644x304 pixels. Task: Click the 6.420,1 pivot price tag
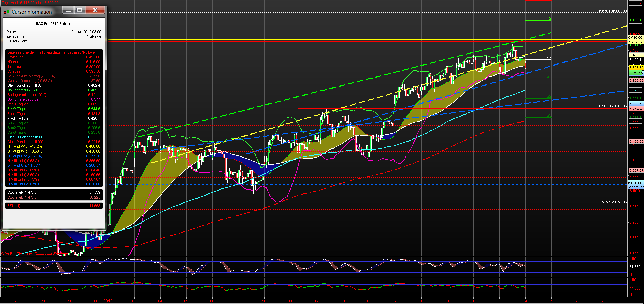click(635, 60)
